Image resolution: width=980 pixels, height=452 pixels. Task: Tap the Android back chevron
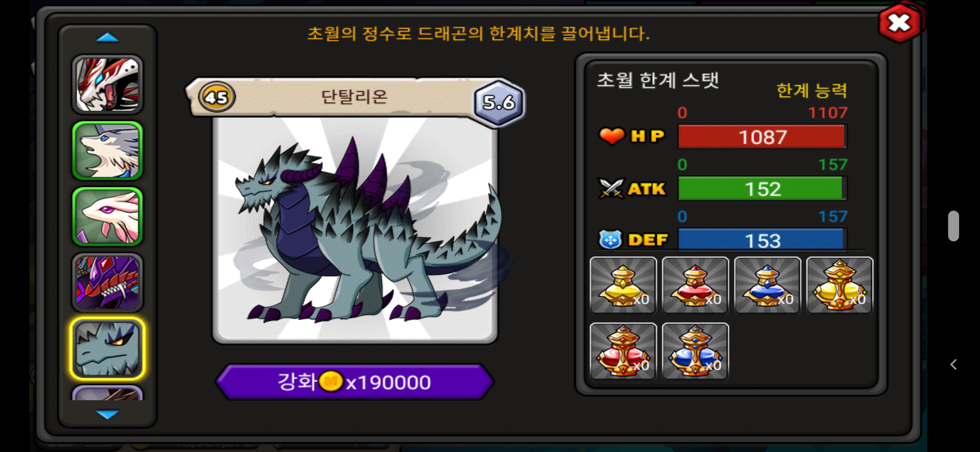(953, 364)
